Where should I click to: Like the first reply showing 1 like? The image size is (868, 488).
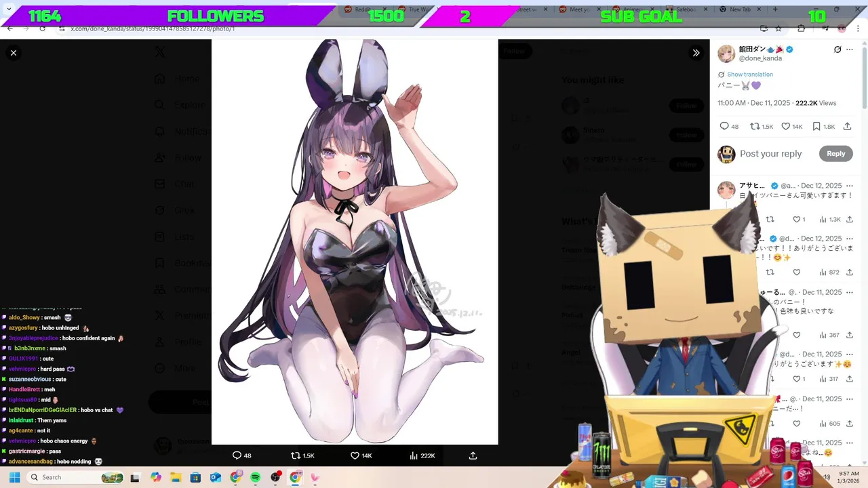tap(797, 220)
